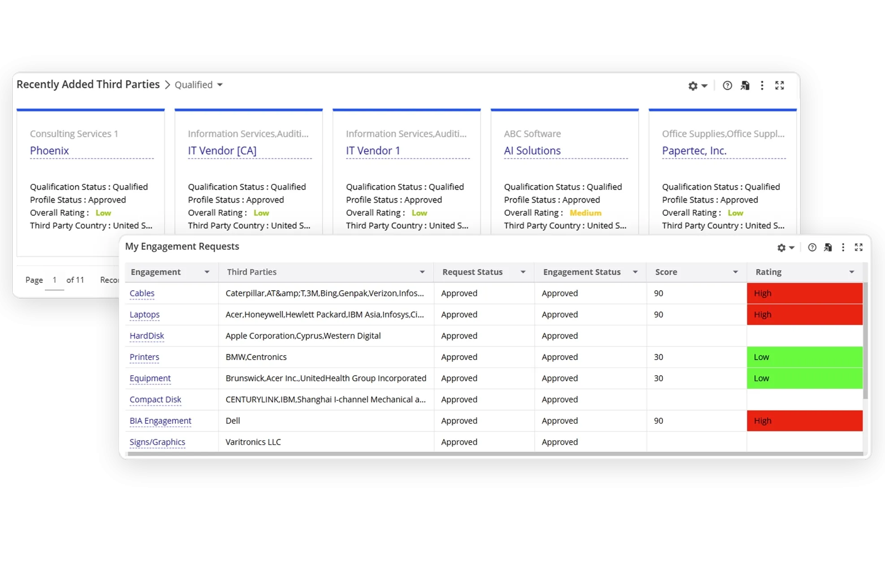The width and height of the screenshot is (885, 588).
Task: Open Request Status column dropdown arrow
Action: (522, 272)
